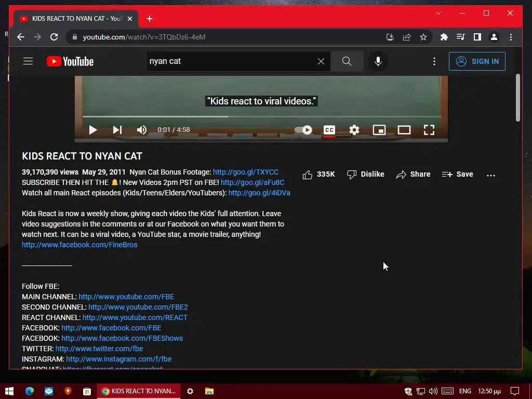The height and width of the screenshot is (399, 532).
Task: Open the Windows Start menu
Action: [9, 391]
